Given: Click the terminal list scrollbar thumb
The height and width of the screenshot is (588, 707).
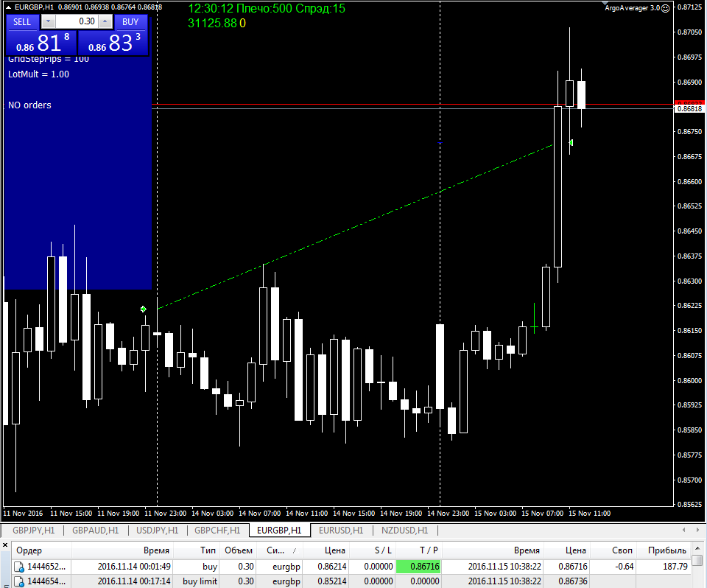Looking at the screenshot, I should [x=697, y=560].
